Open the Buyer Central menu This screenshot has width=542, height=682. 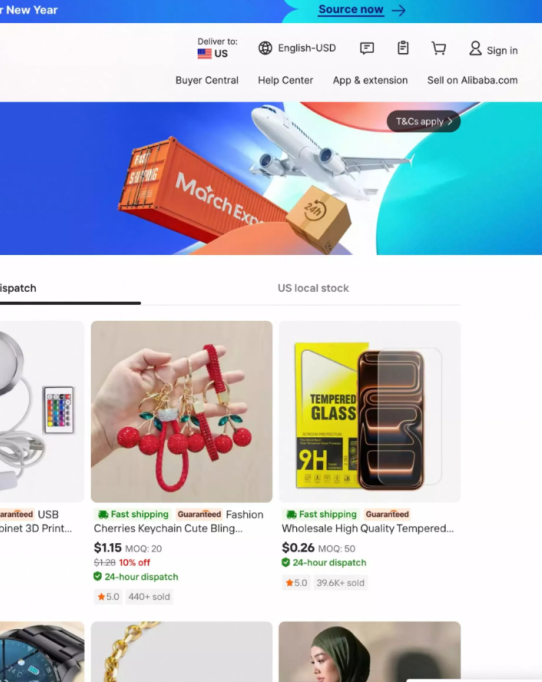pos(207,80)
